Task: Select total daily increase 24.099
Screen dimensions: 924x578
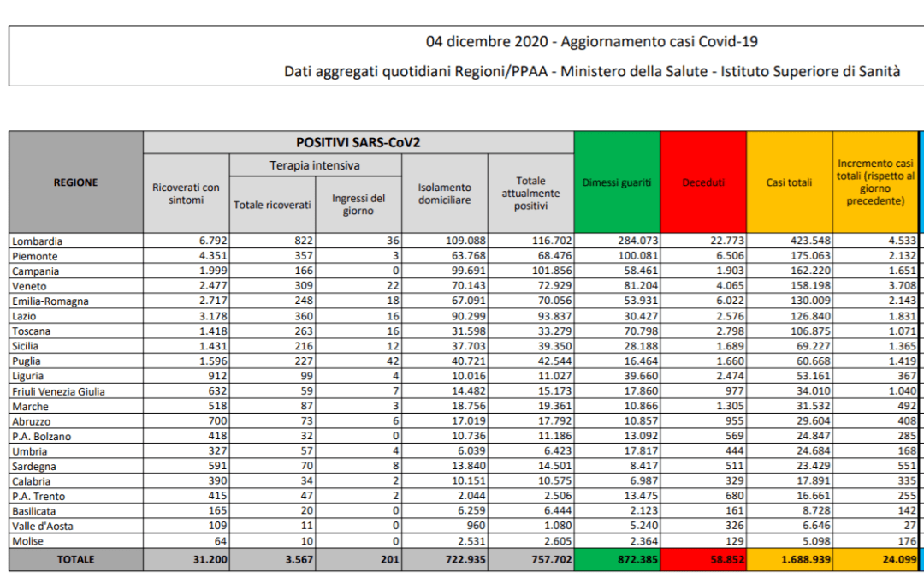Action: 899,560
